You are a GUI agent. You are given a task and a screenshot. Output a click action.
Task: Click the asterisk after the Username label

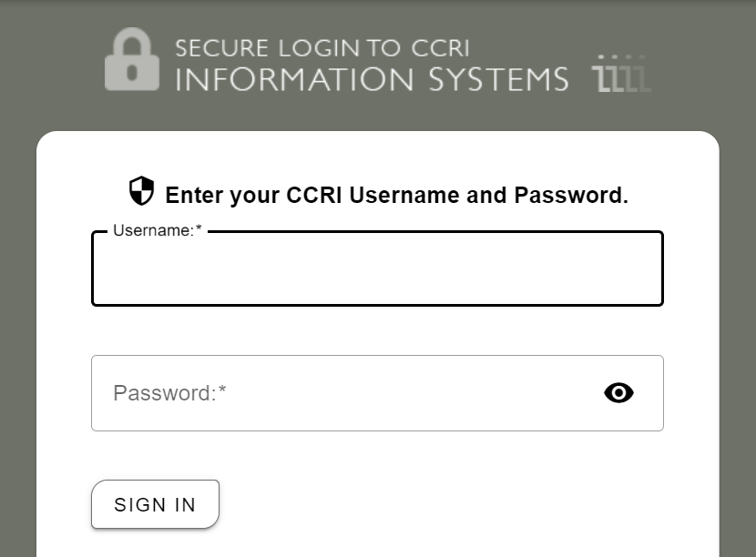(199, 228)
